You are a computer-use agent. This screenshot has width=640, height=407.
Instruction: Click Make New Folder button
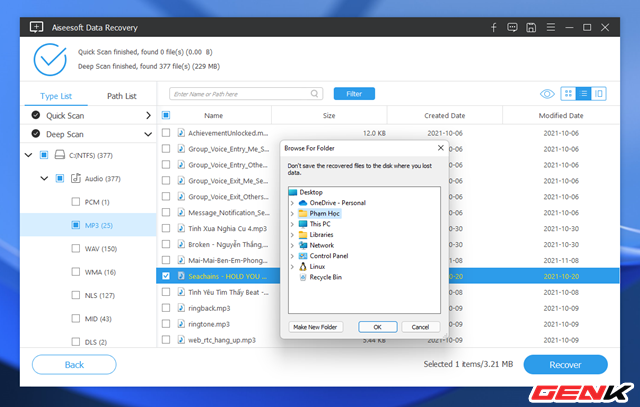[x=315, y=327]
